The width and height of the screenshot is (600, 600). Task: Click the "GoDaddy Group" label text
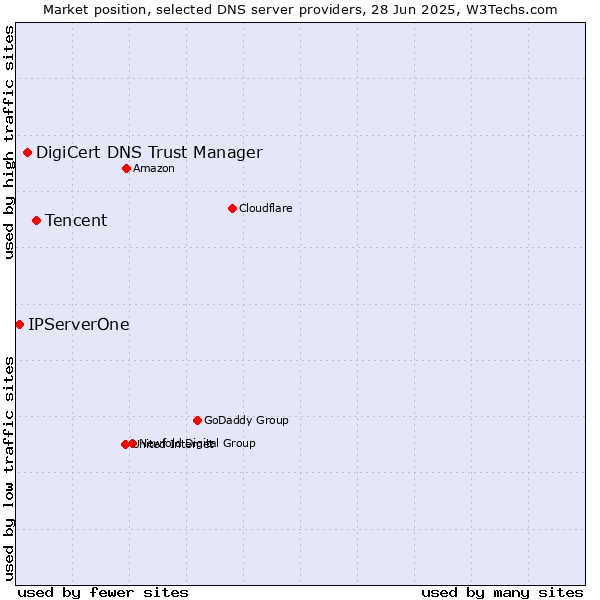coord(246,420)
